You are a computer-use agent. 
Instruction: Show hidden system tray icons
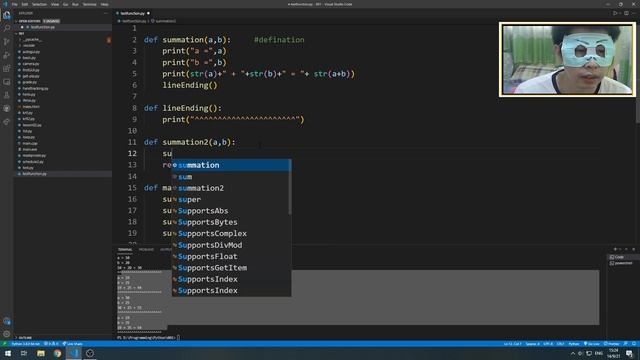(x=572, y=353)
